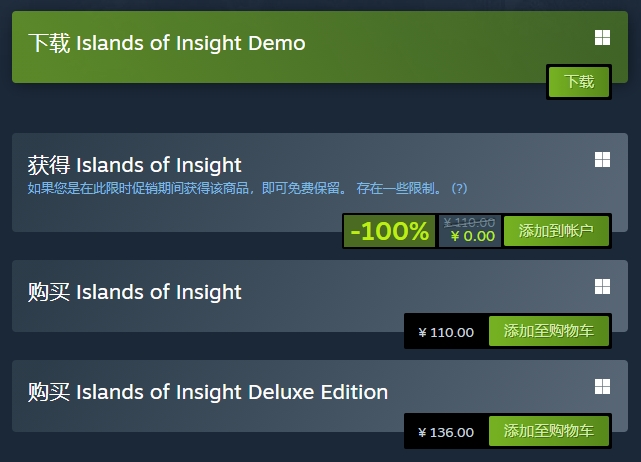Click the ¥0.00 discounted final price
This screenshot has height=462, width=641.
coord(473,236)
